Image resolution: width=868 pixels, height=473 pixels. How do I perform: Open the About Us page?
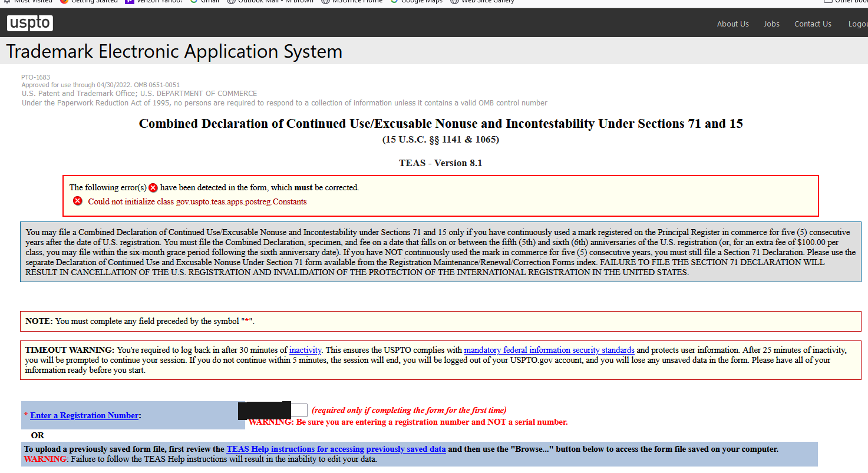(732, 24)
